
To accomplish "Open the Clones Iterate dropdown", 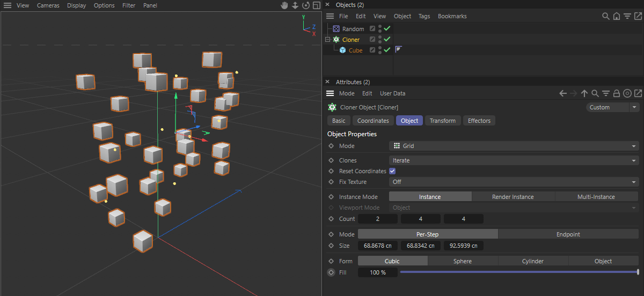I will click(x=514, y=160).
